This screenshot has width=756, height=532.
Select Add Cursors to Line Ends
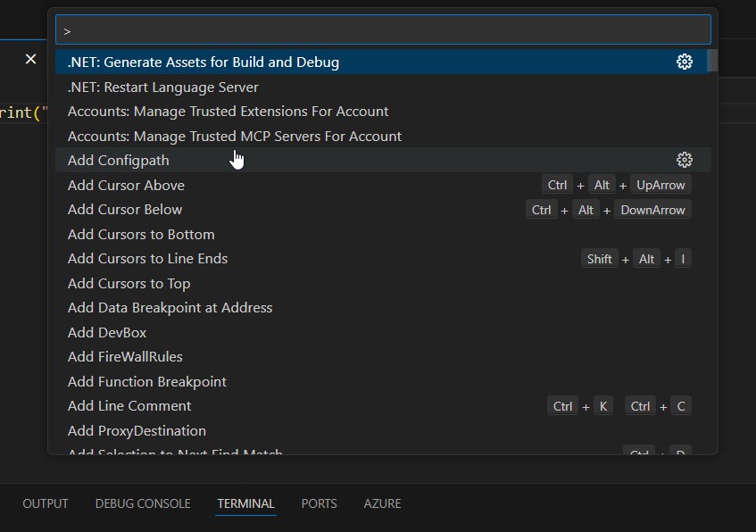(x=147, y=259)
